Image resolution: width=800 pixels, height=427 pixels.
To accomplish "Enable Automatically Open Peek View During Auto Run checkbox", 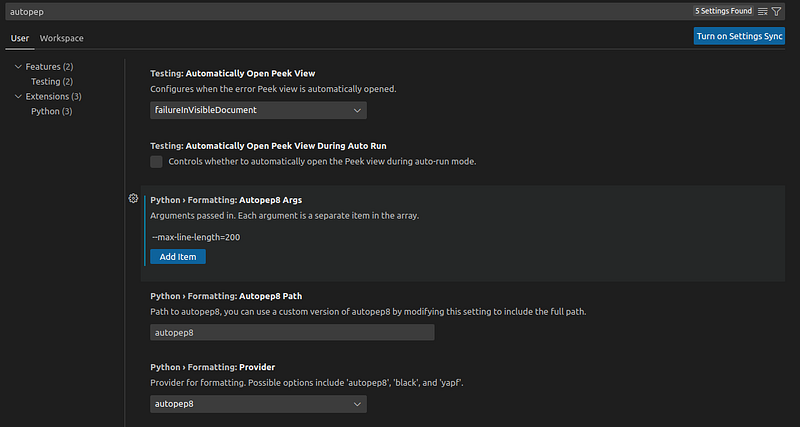I will (156, 162).
